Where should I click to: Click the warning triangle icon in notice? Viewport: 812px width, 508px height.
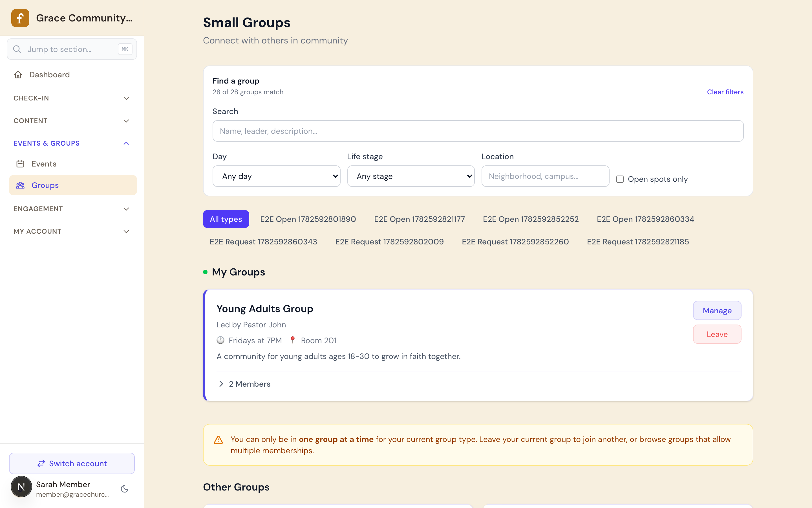click(x=219, y=440)
